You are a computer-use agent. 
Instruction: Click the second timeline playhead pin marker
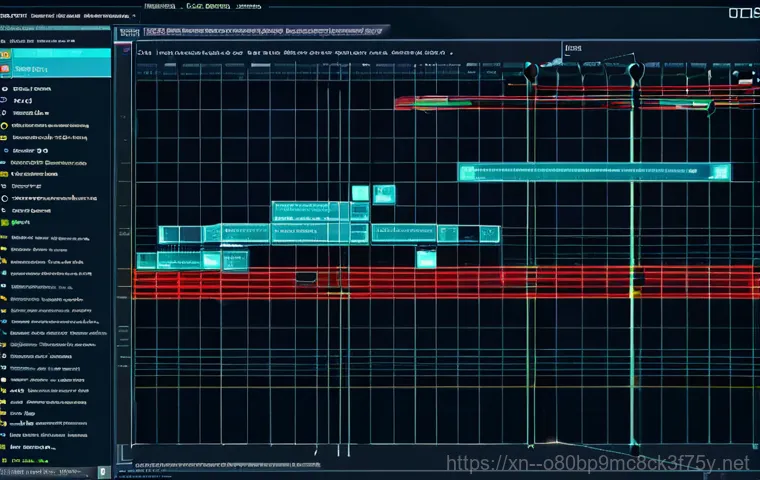(634, 72)
